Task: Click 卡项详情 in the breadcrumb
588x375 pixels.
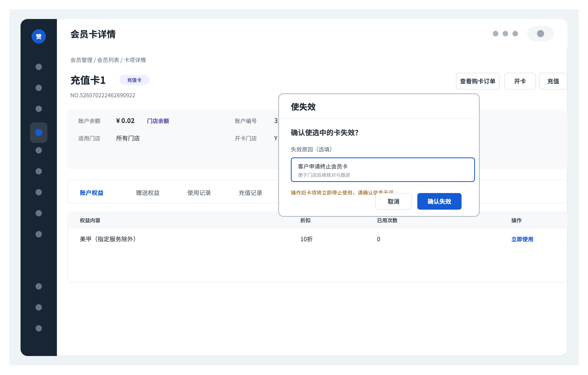Action: click(x=135, y=60)
